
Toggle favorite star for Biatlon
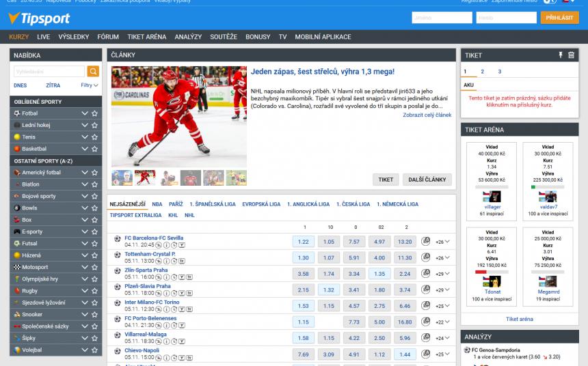click(94, 184)
